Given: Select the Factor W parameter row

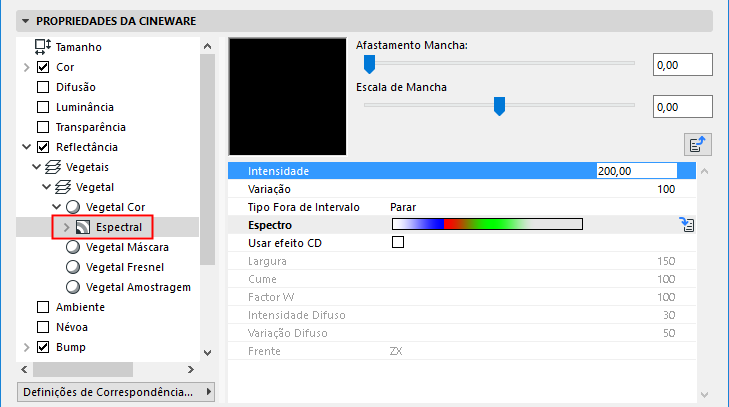Looking at the screenshot, I should [462, 297].
